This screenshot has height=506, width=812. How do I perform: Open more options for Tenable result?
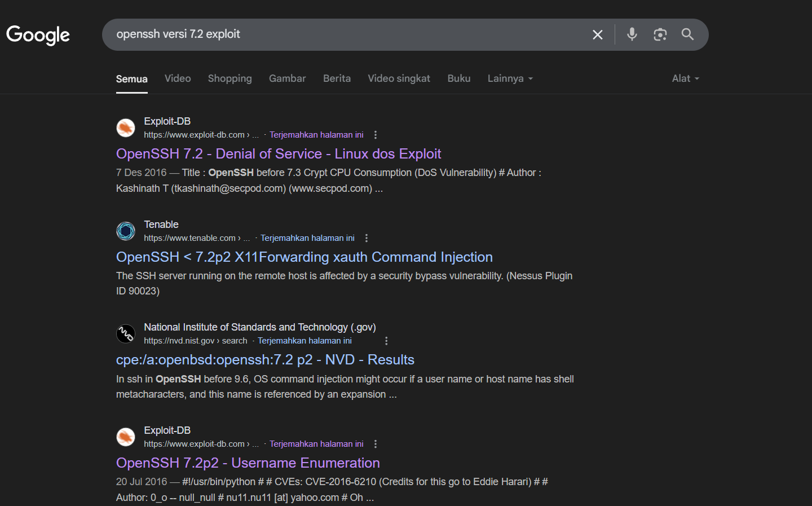point(367,238)
